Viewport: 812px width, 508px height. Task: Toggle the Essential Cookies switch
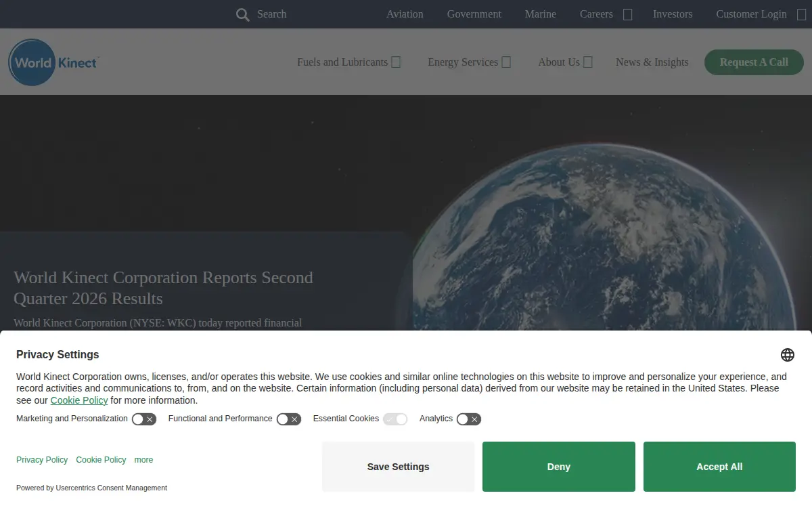pyautogui.click(x=395, y=419)
